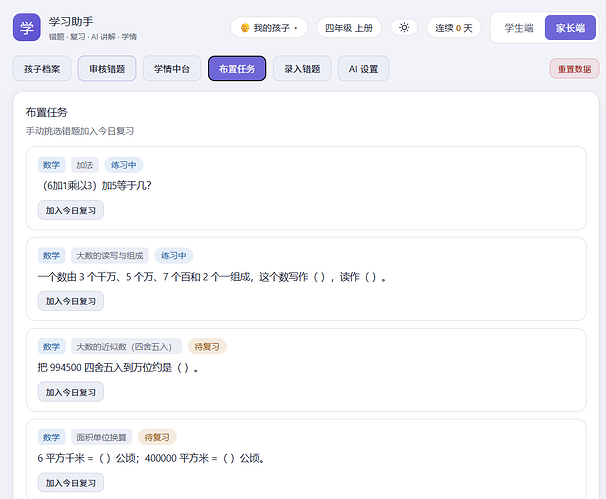
Task: Add the 6 平方千米 question to today's review
Action: click(x=71, y=483)
